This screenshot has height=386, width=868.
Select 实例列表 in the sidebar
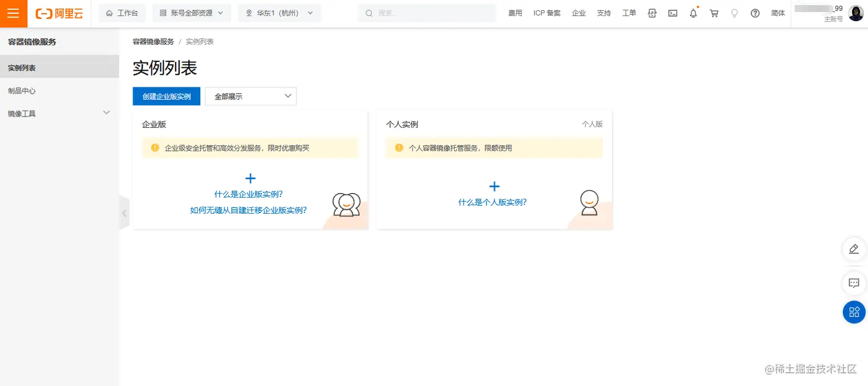[59, 68]
